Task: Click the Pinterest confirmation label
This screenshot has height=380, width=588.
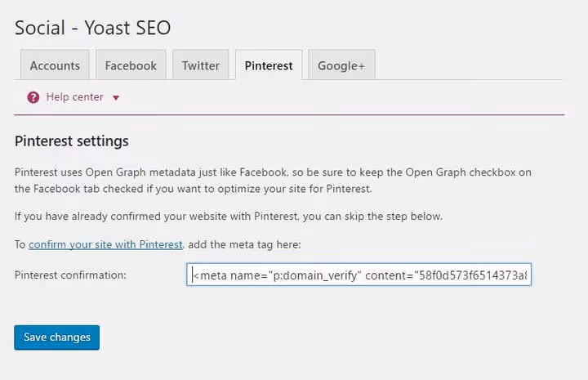Action: click(x=70, y=275)
